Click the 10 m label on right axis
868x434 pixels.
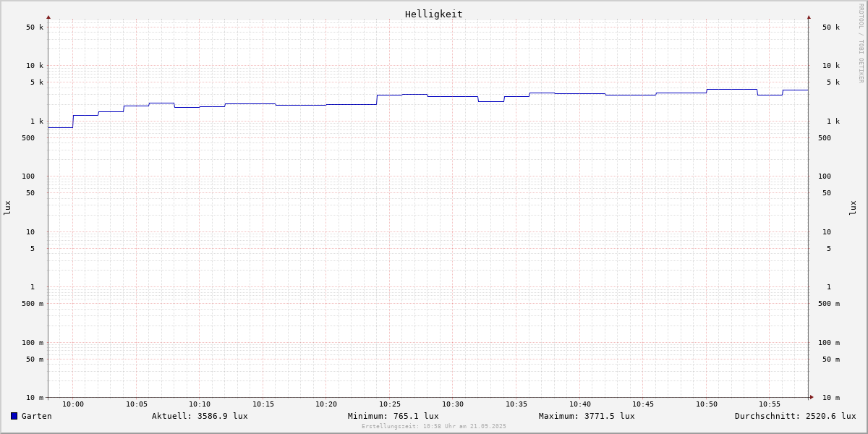coord(830,398)
